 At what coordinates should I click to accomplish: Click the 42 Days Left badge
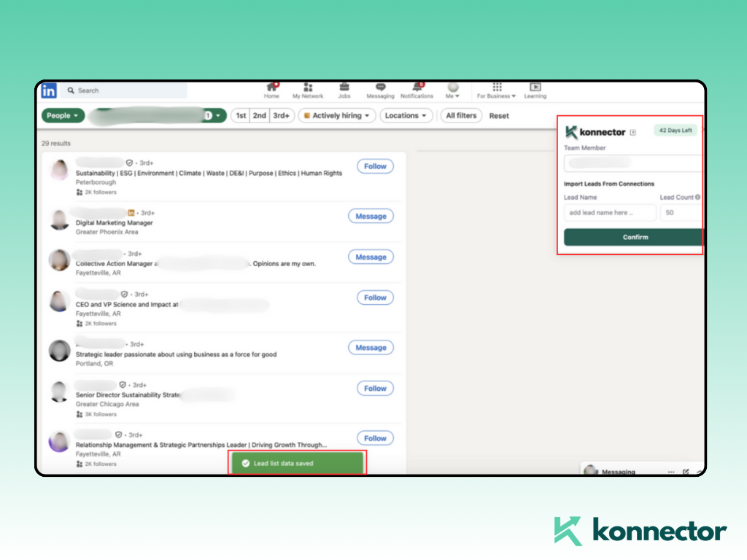676,131
